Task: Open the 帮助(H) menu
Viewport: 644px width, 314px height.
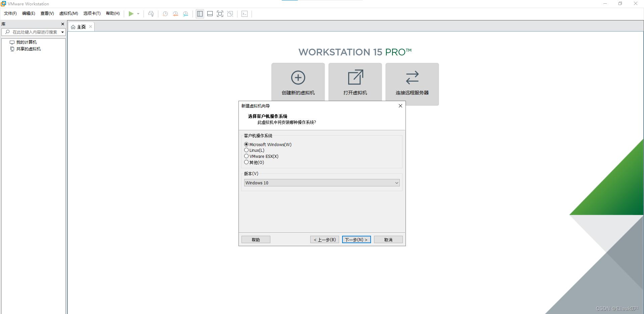Action: [x=113, y=13]
